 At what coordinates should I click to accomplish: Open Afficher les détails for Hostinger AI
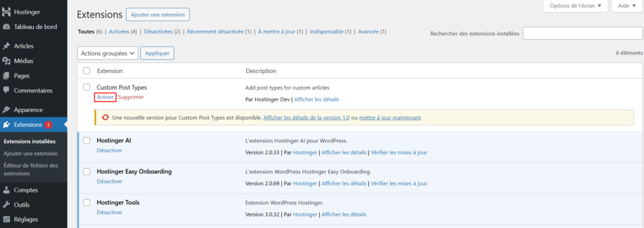click(344, 152)
